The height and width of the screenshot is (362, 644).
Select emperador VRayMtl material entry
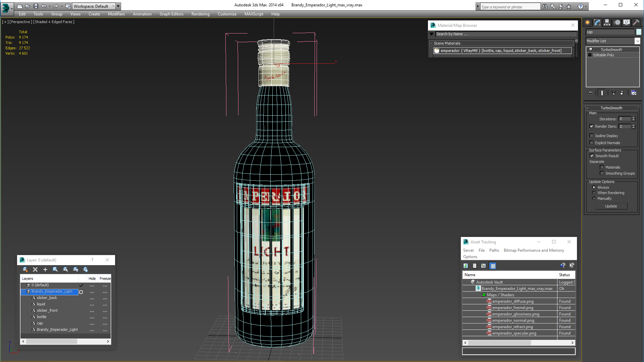pyautogui.click(x=502, y=51)
